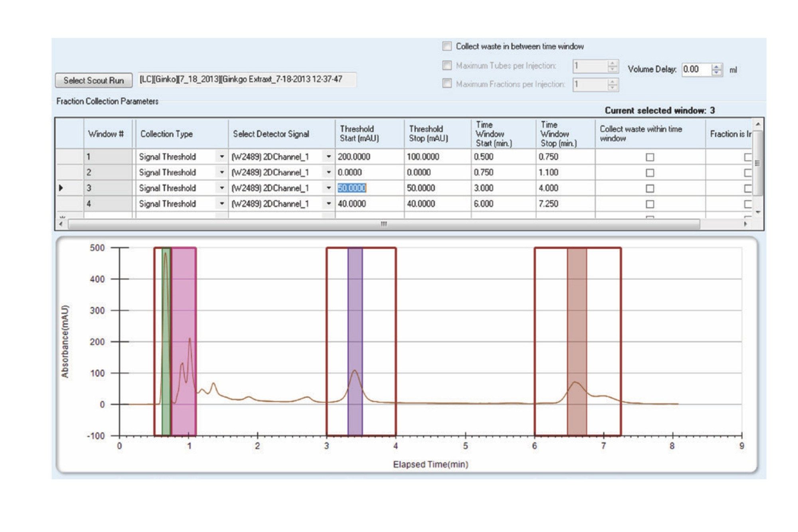Check Collect waste within time window, row 4
Image resolution: width=798 pixels, height=532 pixels.
[650, 204]
